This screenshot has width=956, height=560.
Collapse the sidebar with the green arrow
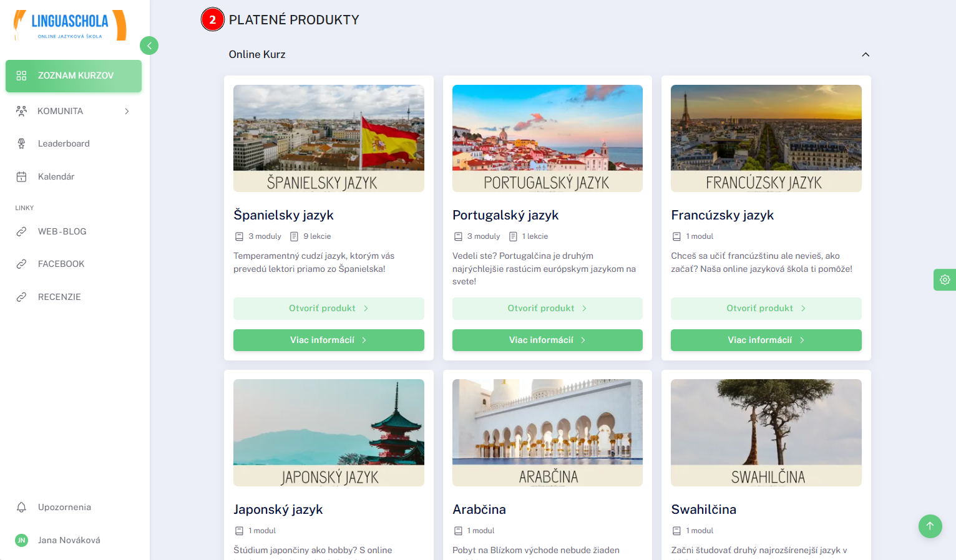pyautogui.click(x=149, y=46)
